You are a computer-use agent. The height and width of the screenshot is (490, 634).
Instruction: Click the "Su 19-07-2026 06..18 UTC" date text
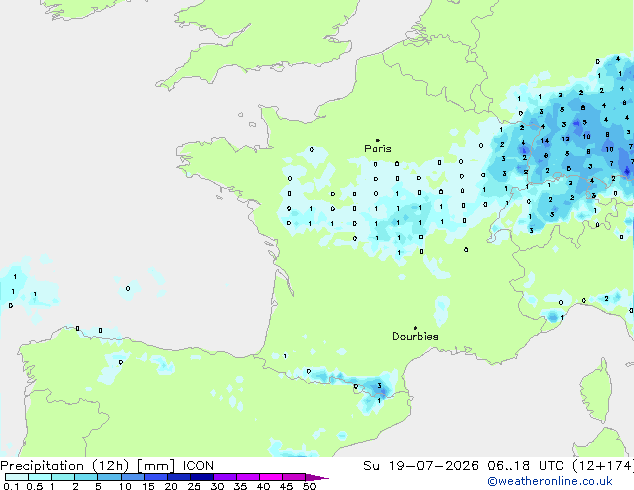tap(463, 466)
